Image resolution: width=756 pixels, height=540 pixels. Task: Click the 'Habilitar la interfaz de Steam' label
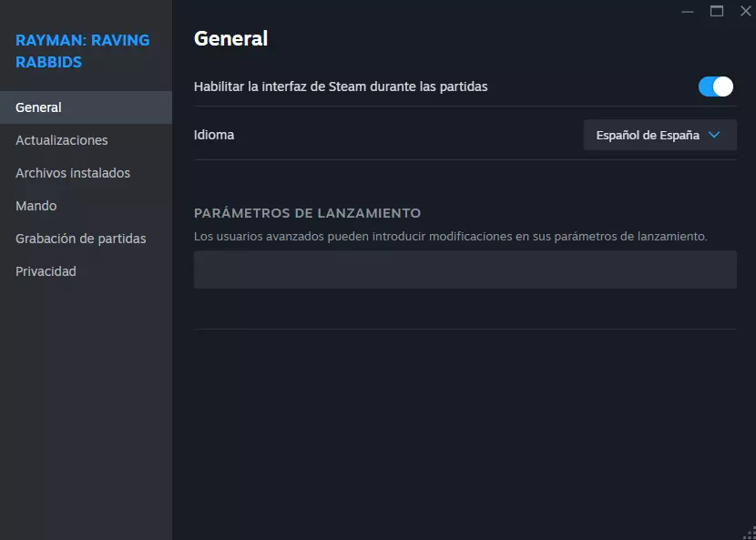(341, 87)
